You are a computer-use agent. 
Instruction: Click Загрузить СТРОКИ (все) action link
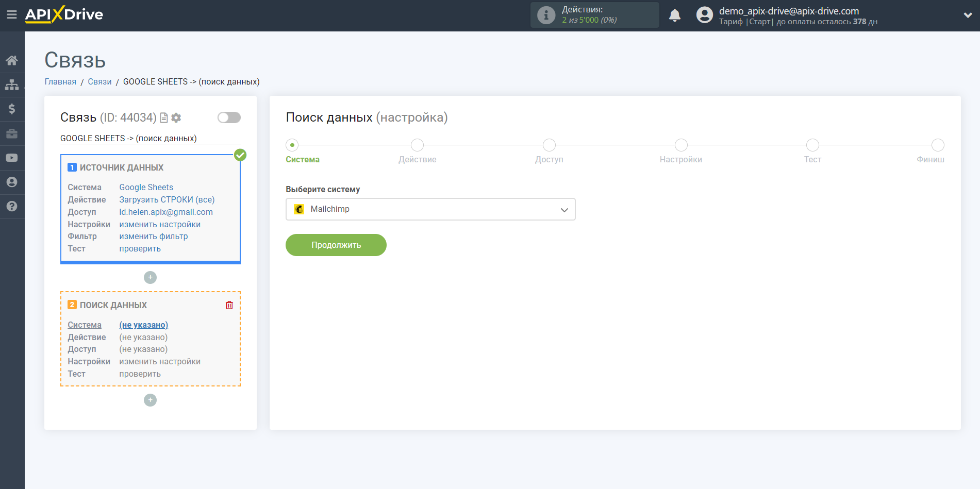pos(167,199)
